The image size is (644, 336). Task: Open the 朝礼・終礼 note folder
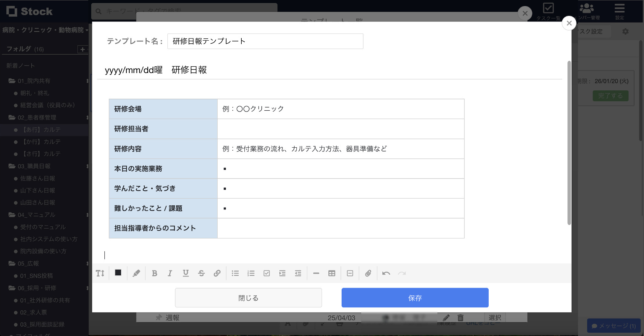[x=35, y=93]
